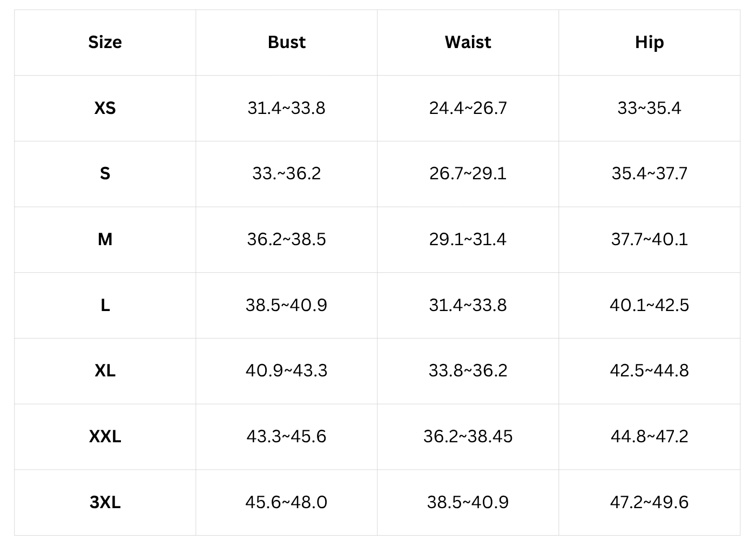756x540 pixels.
Task: Click hip value 33~35.4
Action: 649,108
